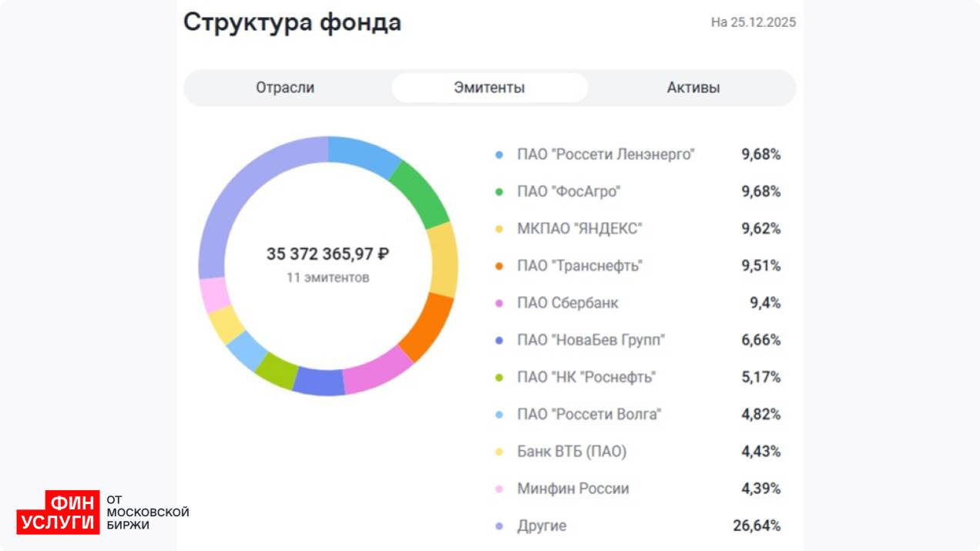Screen dimensions: 980x551
Task: Click the green segment of the donut chart
Action: point(421,193)
